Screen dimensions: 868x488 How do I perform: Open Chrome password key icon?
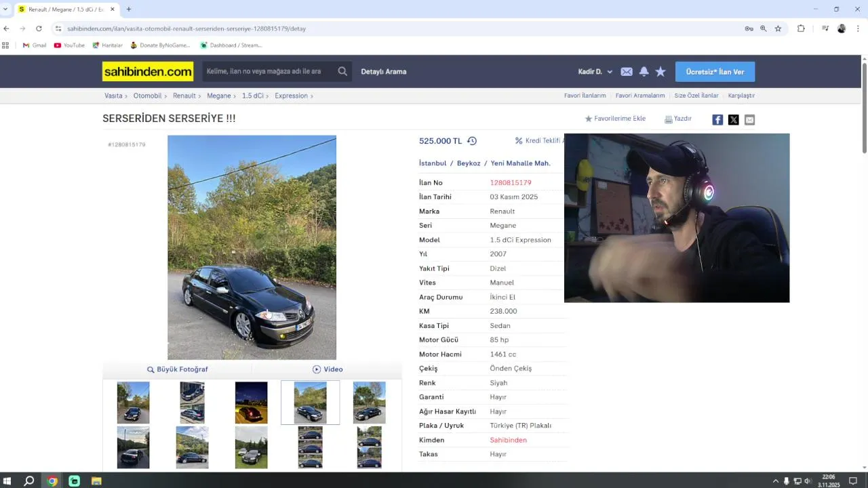(749, 28)
